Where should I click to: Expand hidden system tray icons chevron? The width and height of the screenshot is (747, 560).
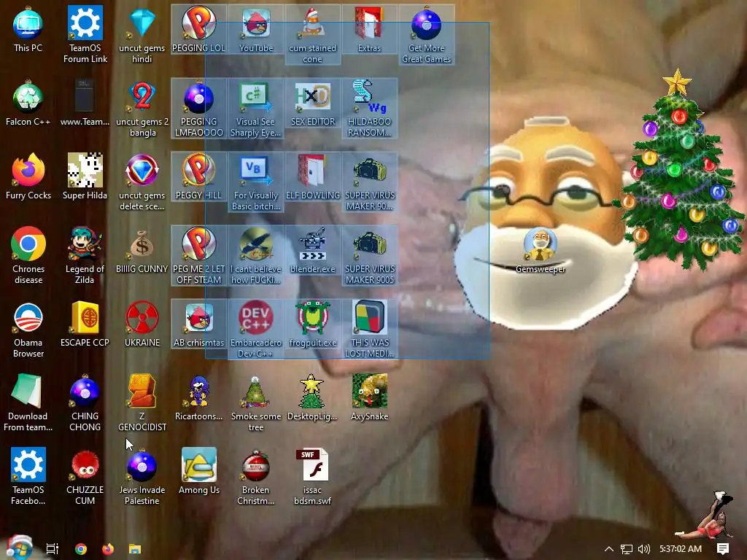click(609, 549)
